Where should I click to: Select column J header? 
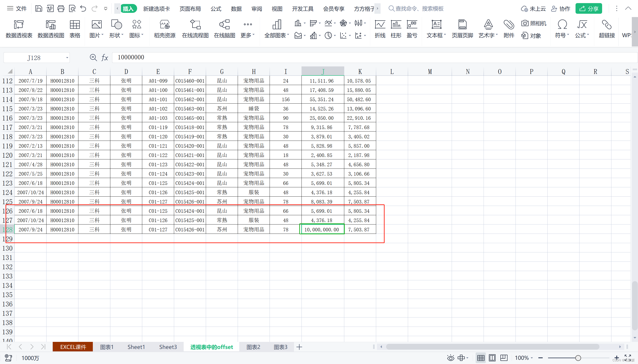click(323, 71)
